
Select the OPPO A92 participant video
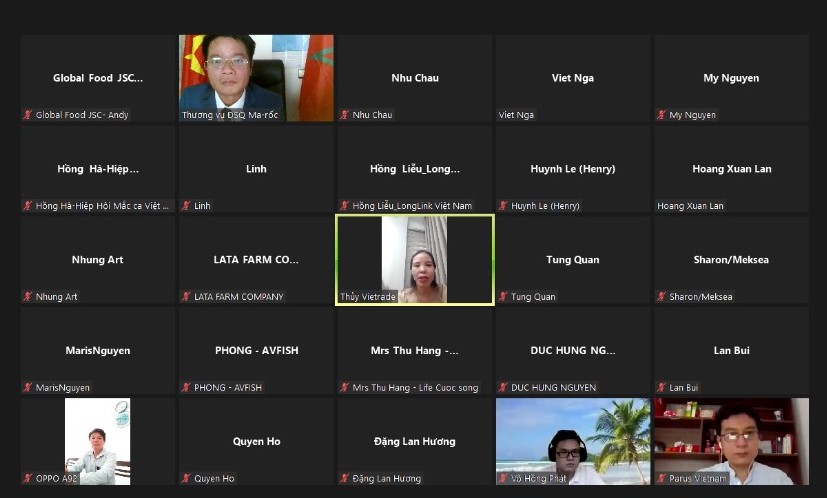[x=97, y=440]
